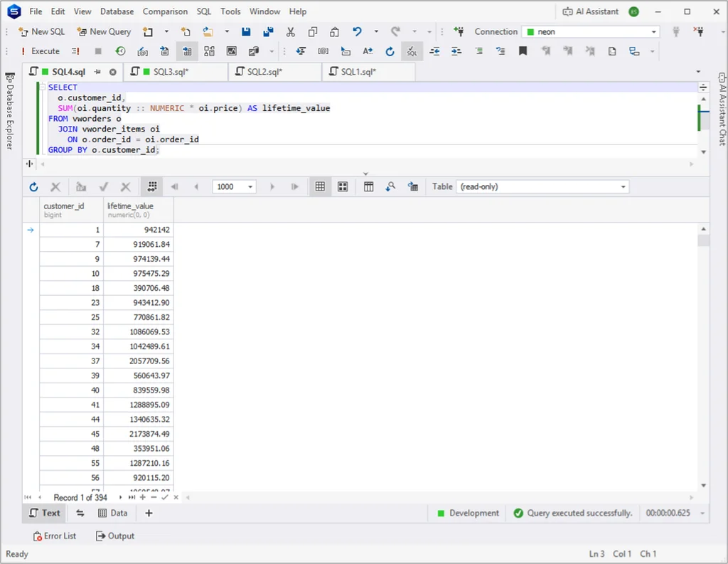
Task: Toggle results-as-grid icon in SQL toolbar
Action: (187, 51)
